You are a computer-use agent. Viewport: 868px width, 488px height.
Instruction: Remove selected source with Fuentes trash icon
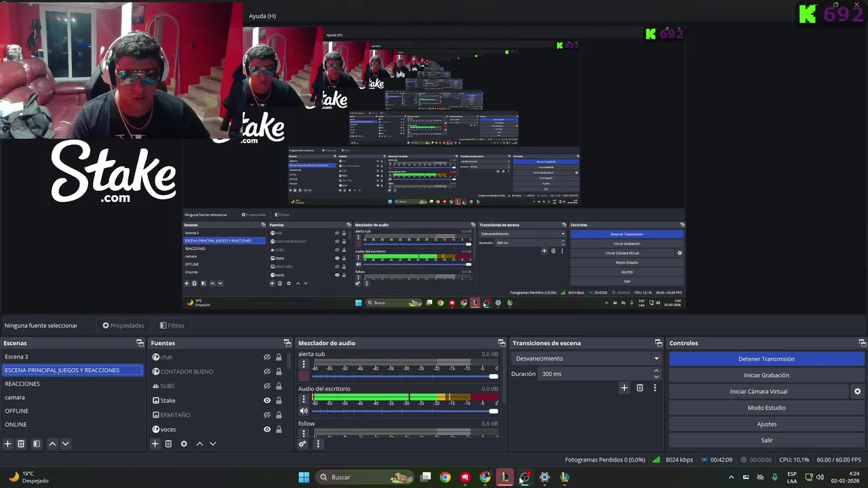[168, 444]
